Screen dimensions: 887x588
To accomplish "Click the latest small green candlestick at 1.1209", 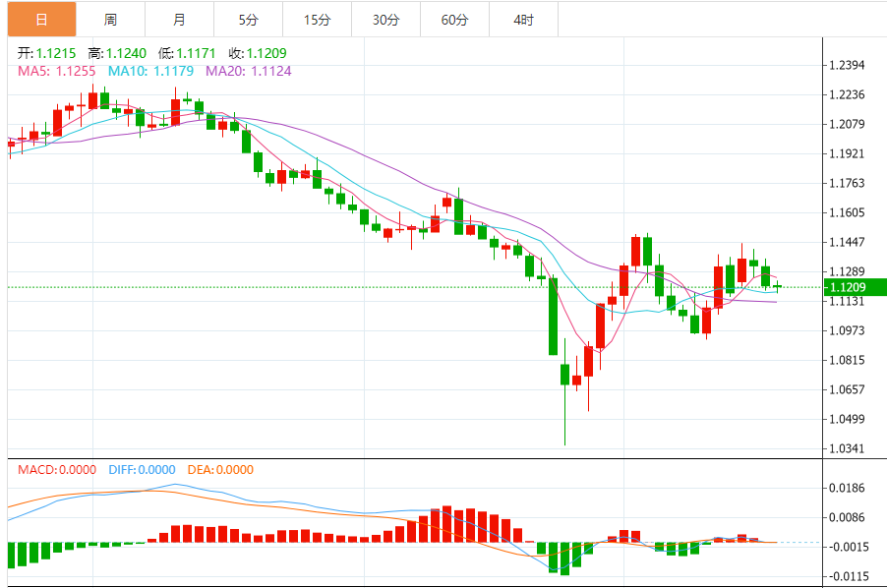I will [x=778, y=287].
